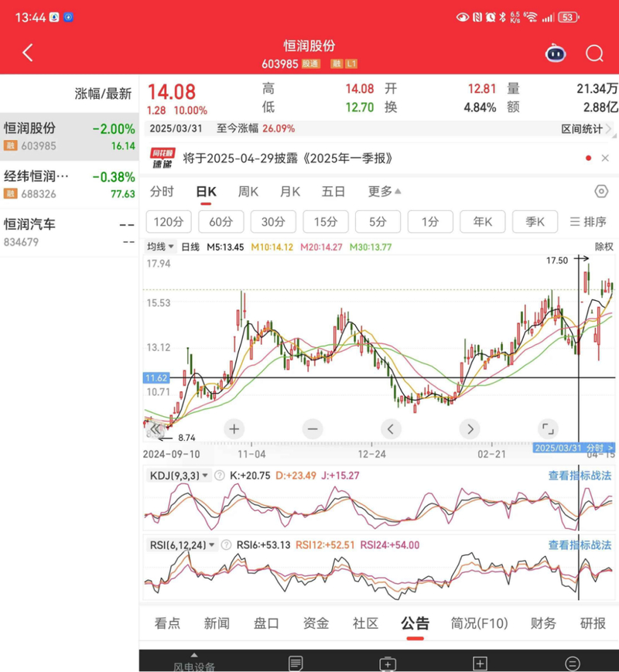Click KDJ indicator help question mark
Image resolution: width=619 pixels, height=672 pixels.
(220, 476)
